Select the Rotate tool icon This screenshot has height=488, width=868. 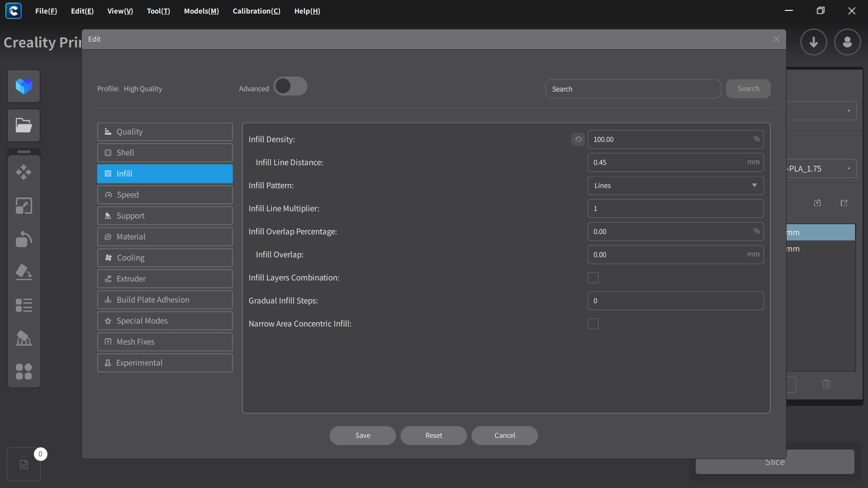point(24,239)
